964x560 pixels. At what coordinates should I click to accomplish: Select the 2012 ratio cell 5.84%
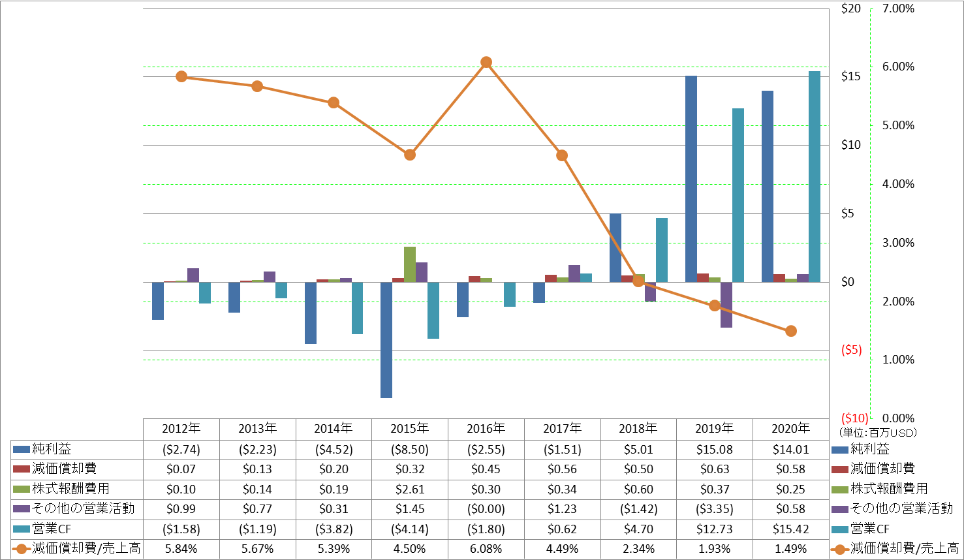point(181,549)
